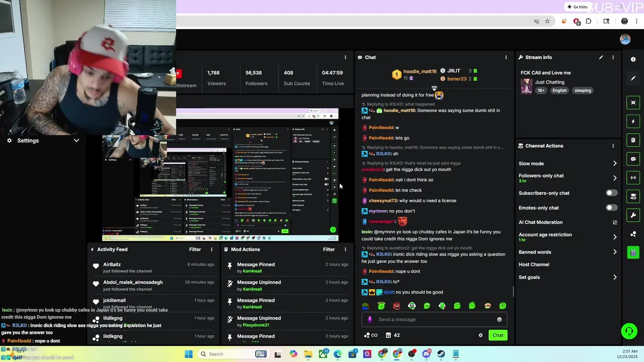Click the 18+ tag in Stream info

click(x=541, y=90)
